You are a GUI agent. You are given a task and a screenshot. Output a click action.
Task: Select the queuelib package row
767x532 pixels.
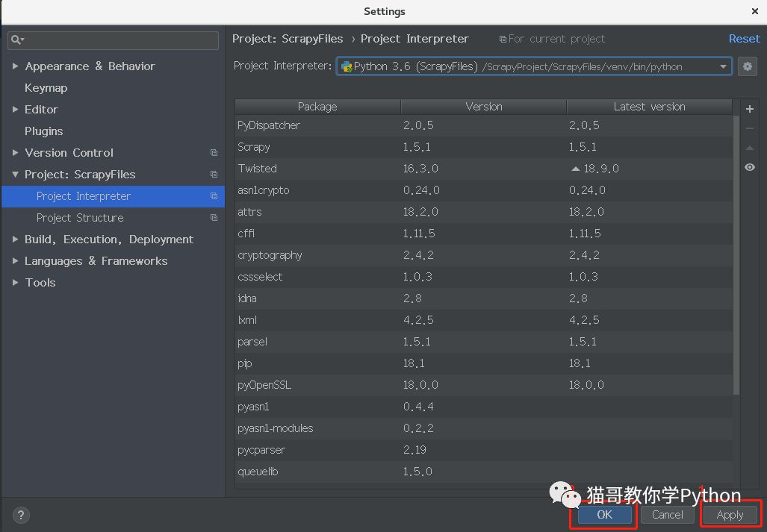coord(484,472)
